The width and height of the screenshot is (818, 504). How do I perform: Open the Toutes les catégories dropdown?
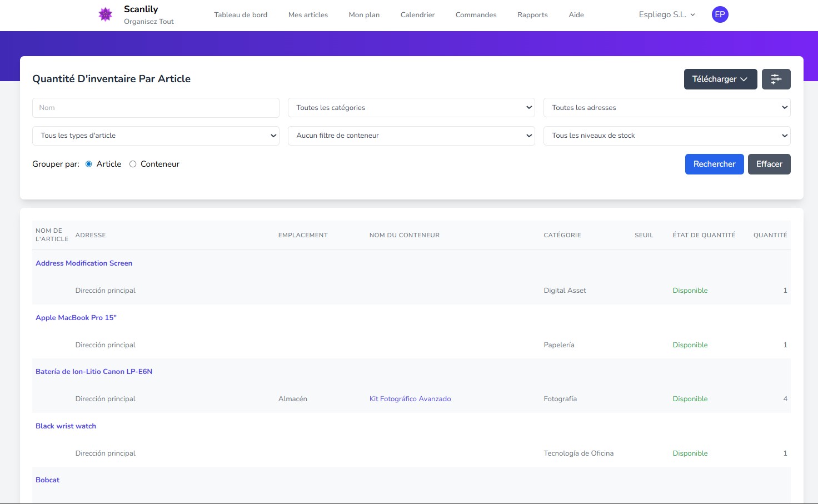pos(411,108)
